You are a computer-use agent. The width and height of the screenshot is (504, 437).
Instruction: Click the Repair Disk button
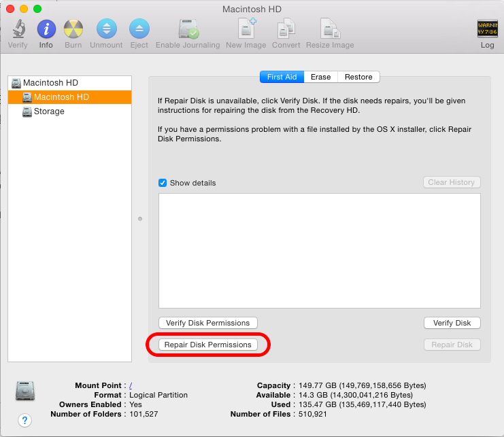click(x=452, y=345)
